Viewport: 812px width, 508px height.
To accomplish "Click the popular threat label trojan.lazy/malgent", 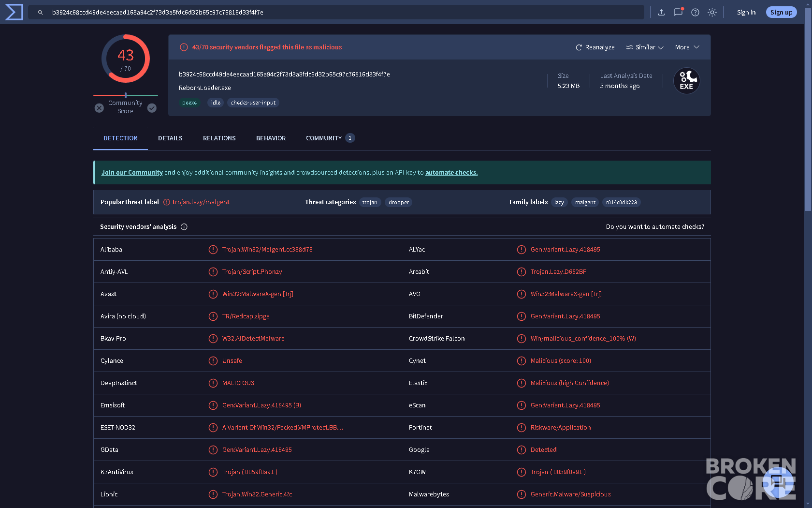I will 201,202.
